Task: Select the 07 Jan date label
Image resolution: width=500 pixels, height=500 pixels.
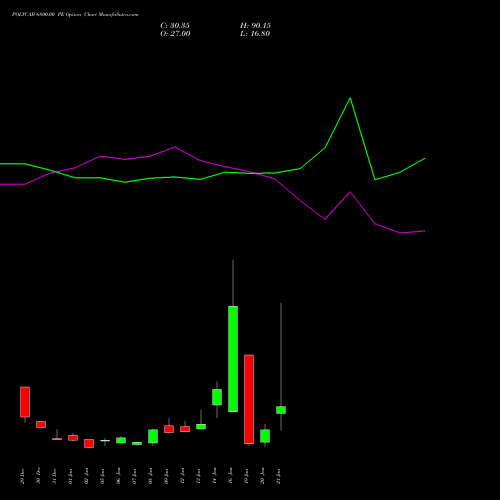Action: pos(134,476)
